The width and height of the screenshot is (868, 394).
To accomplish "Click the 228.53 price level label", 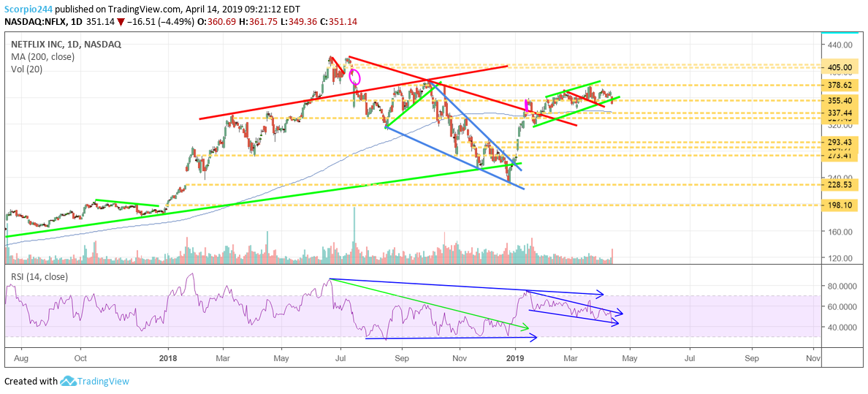I will [840, 184].
